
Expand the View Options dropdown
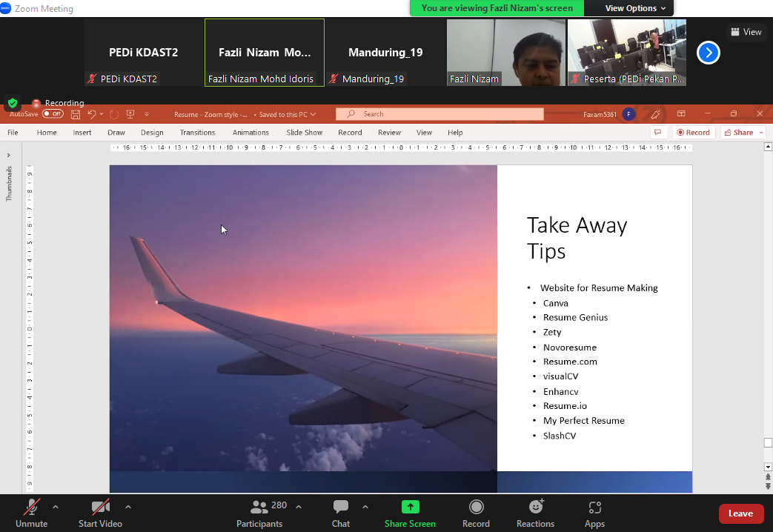634,8
